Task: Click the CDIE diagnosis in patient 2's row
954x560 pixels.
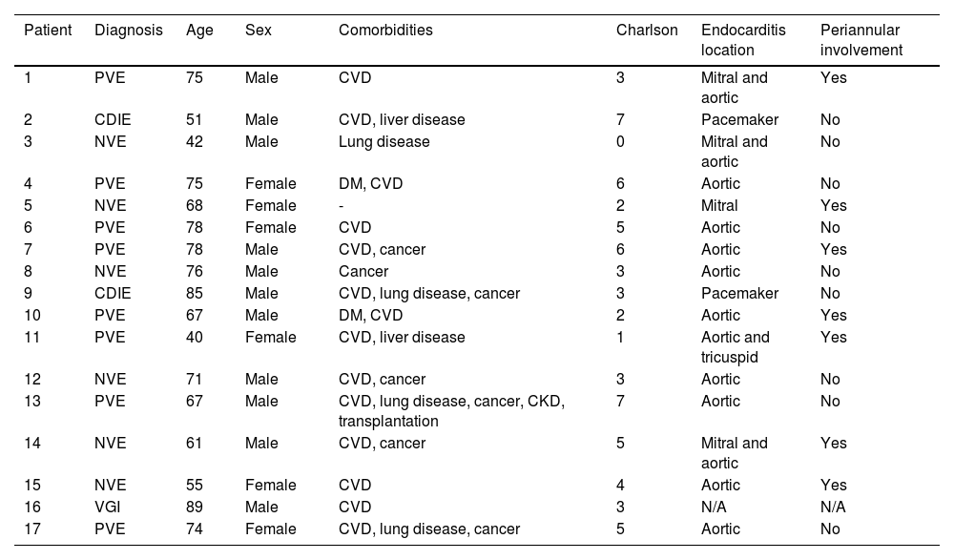Action: coord(113,120)
